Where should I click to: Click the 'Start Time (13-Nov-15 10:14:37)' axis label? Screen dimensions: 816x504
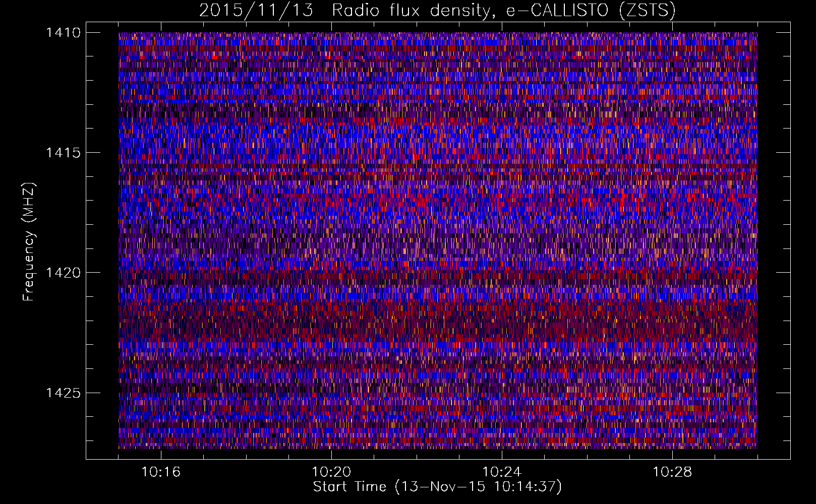[x=437, y=487]
